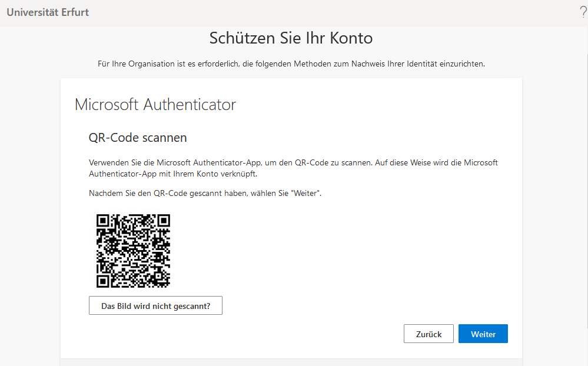Open the help question mark icon
The image size is (588, 366).
[583, 12]
